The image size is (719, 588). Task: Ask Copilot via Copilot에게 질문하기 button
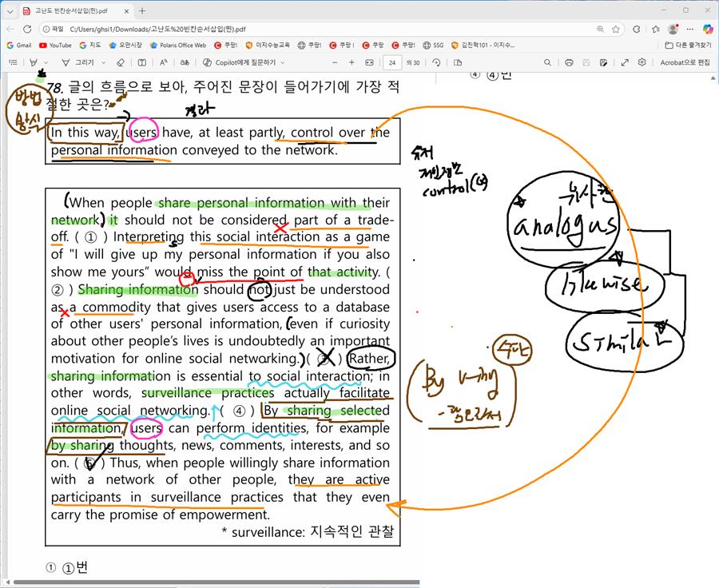pos(244,62)
